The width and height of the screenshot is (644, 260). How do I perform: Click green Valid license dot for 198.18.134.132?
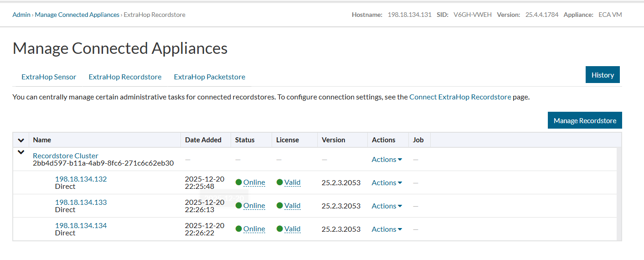pos(279,182)
